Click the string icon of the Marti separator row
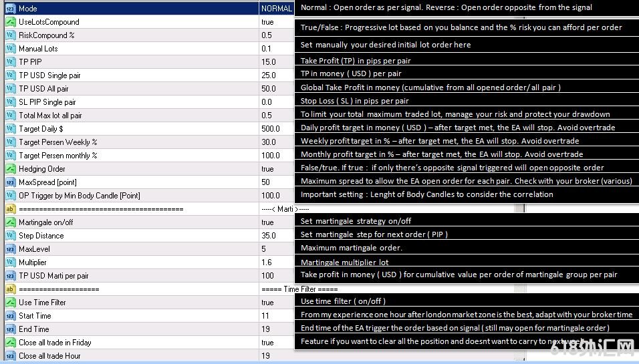Image resolution: width=639 pixels, height=364 pixels. point(10,209)
